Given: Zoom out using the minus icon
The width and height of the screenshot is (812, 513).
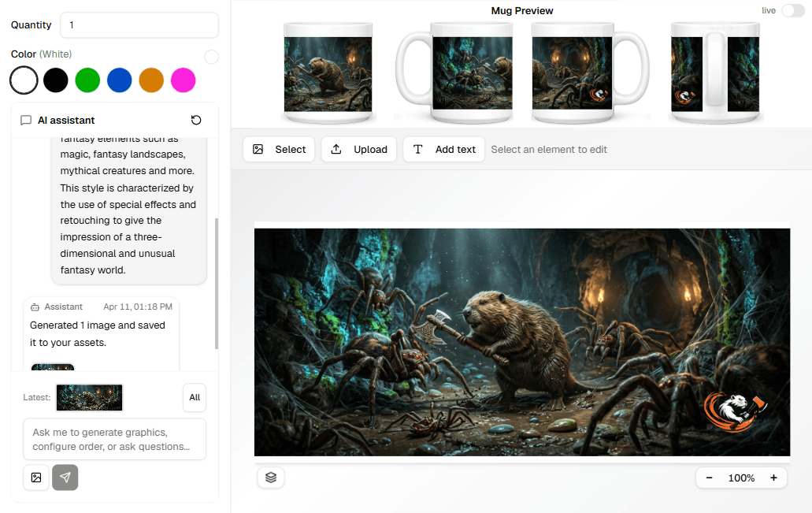Looking at the screenshot, I should point(709,478).
